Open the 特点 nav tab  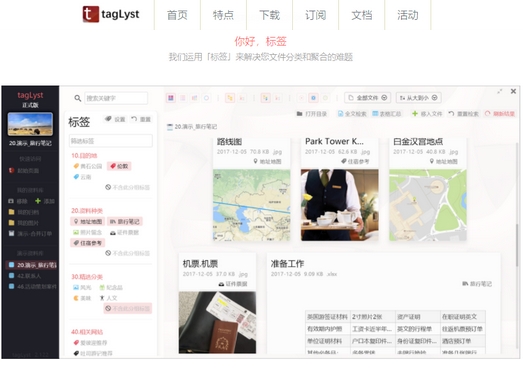[x=223, y=15]
